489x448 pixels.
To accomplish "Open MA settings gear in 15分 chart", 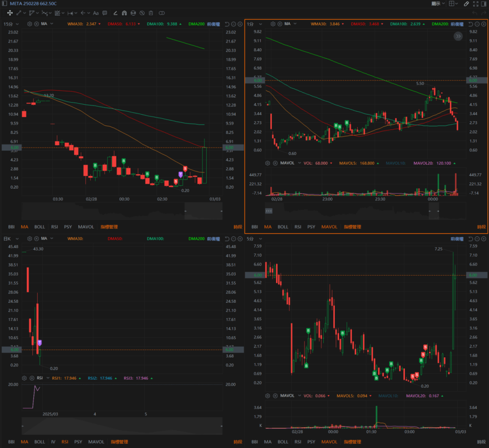I will click(x=30, y=24).
